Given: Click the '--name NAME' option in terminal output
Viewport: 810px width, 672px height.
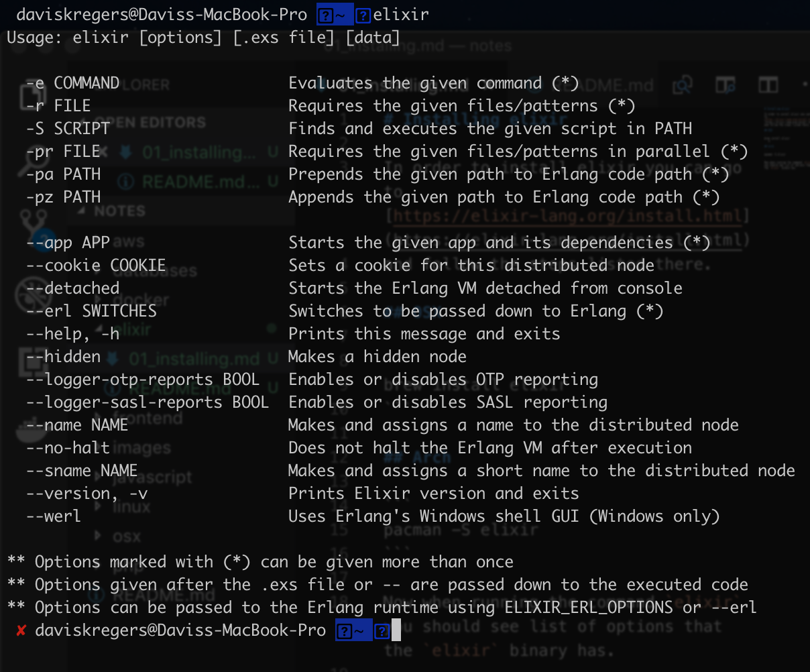Looking at the screenshot, I should click(77, 425).
